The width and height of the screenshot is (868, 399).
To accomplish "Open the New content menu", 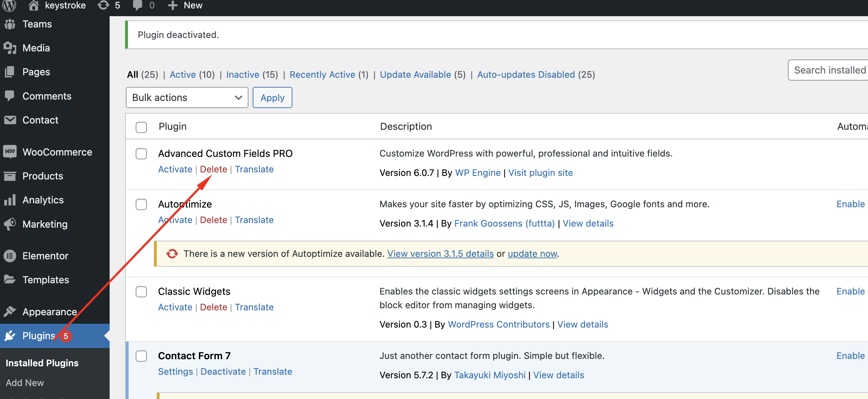I will tap(193, 5).
